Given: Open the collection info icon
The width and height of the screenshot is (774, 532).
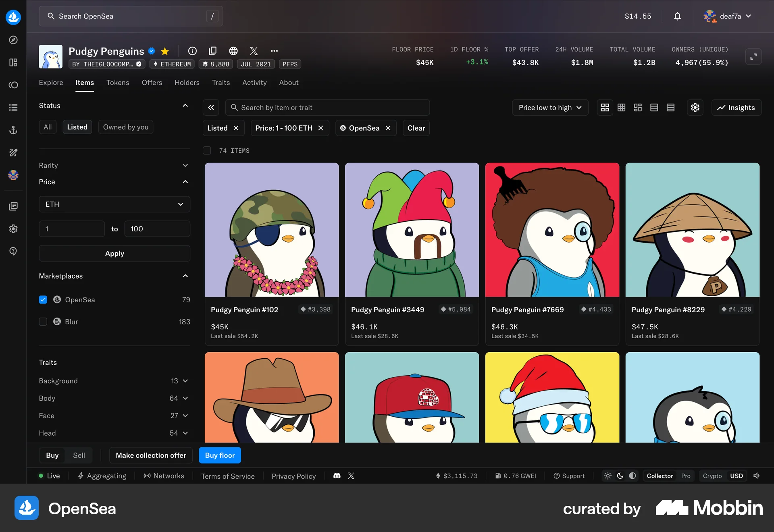Looking at the screenshot, I should click(x=192, y=51).
